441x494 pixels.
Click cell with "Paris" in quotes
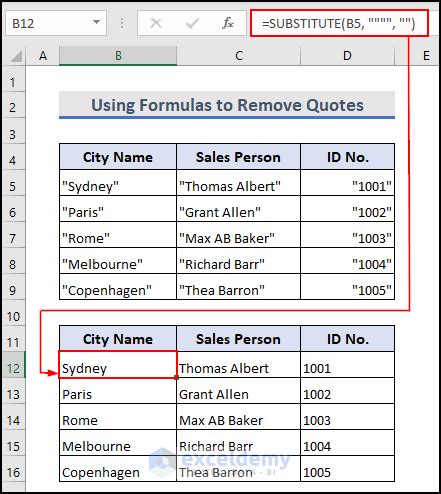pyautogui.click(x=118, y=209)
